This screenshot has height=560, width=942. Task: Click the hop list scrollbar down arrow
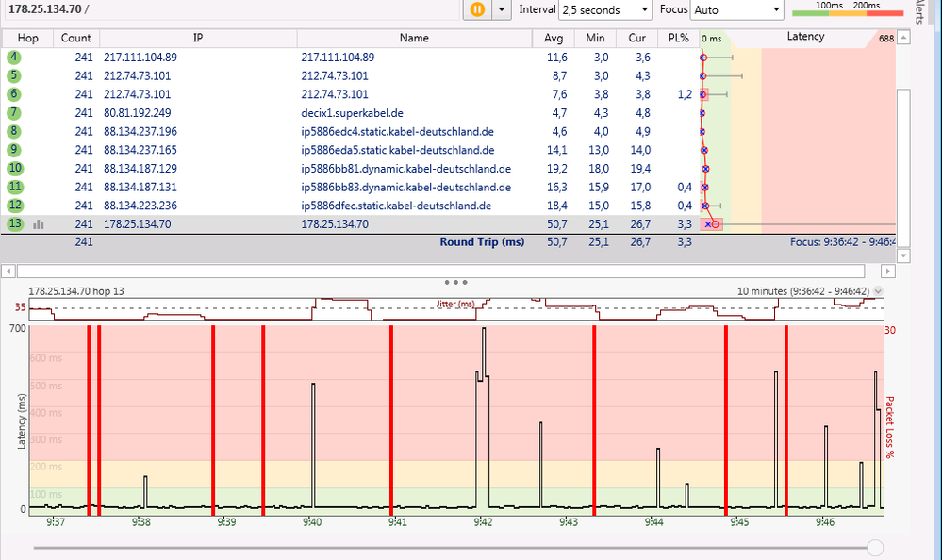(x=903, y=255)
